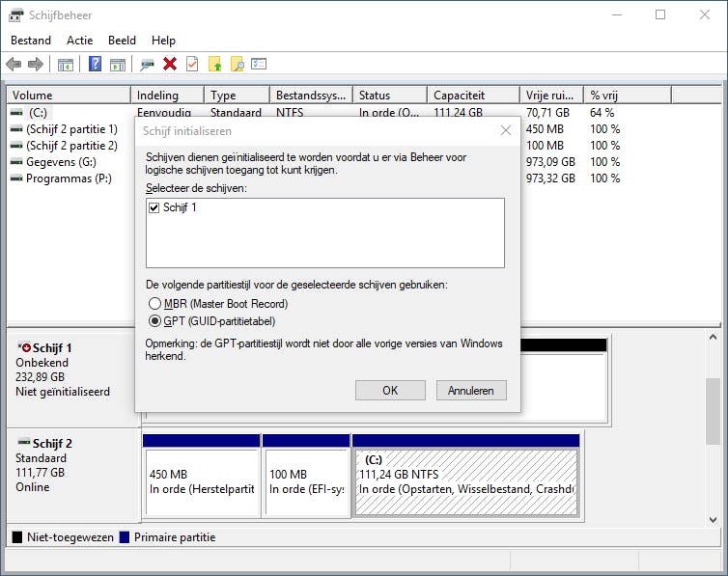Click the folder with green arrow icon

click(x=215, y=64)
